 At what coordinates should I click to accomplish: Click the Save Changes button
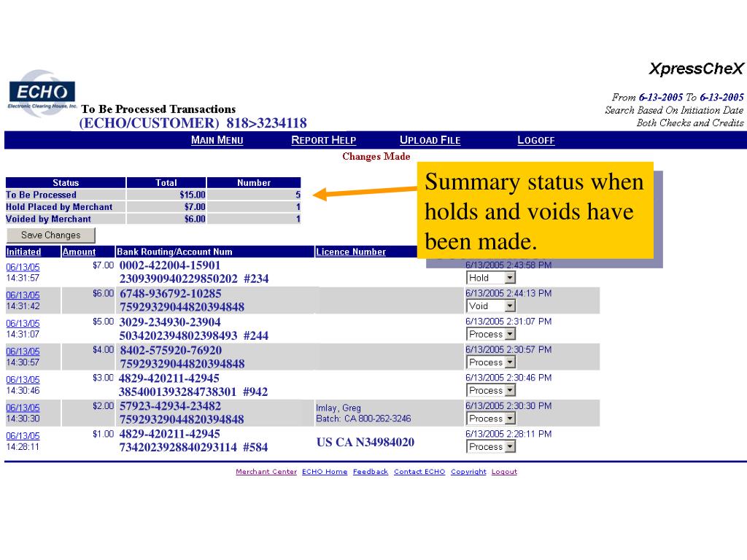[51, 236]
